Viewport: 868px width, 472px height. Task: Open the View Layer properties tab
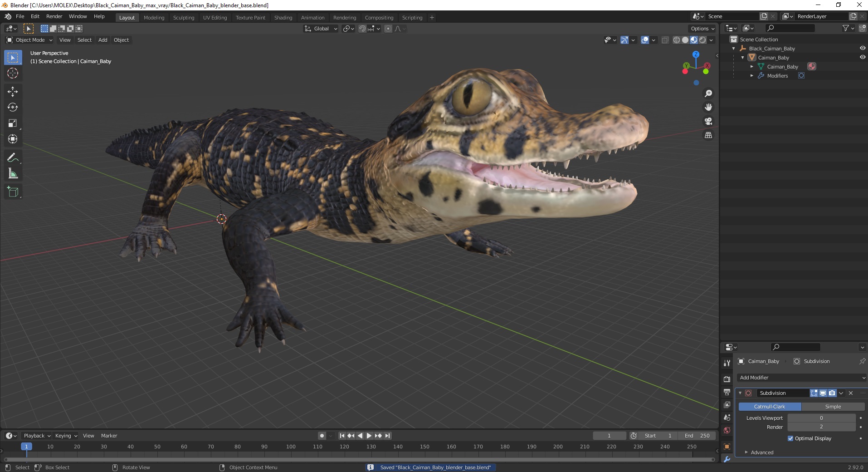[727, 404]
